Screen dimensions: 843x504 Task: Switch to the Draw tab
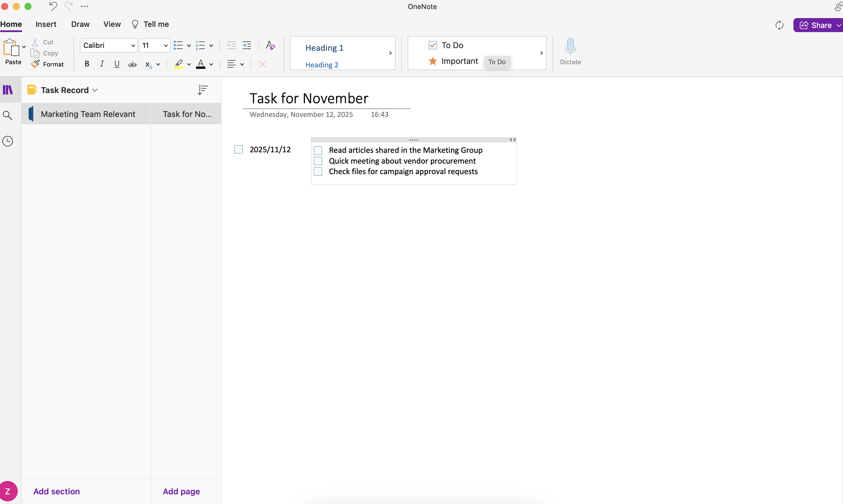pyautogui.click(x=80, y=24)
